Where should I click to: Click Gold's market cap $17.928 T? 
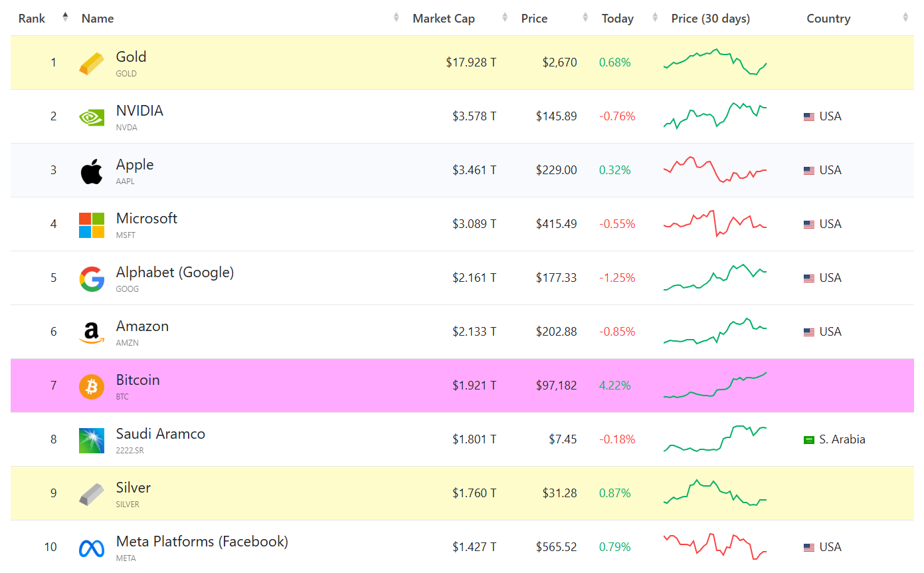pyautogui.click(x=471, y=63)
